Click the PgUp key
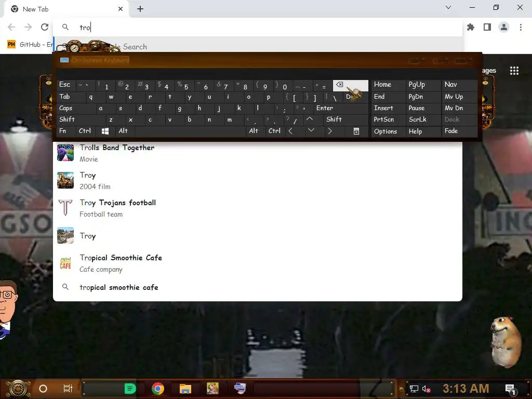Screen dimensions: 532x399 (422, 84)
